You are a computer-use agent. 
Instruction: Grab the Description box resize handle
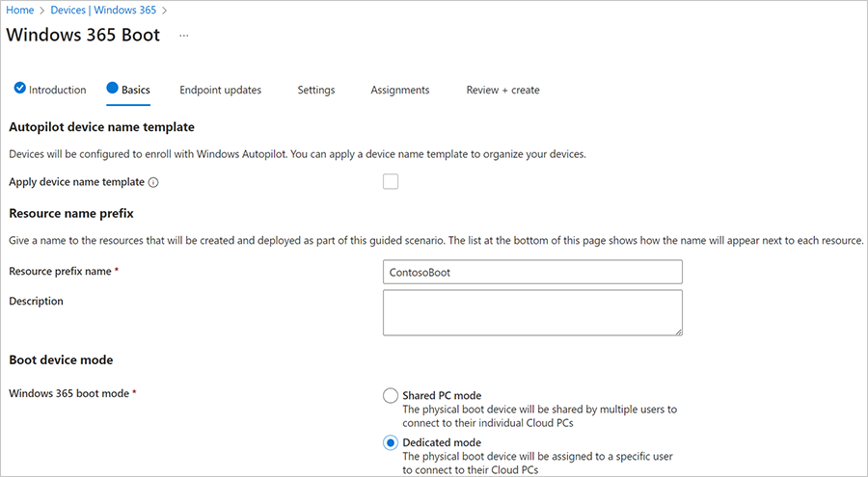click(678, 331)
